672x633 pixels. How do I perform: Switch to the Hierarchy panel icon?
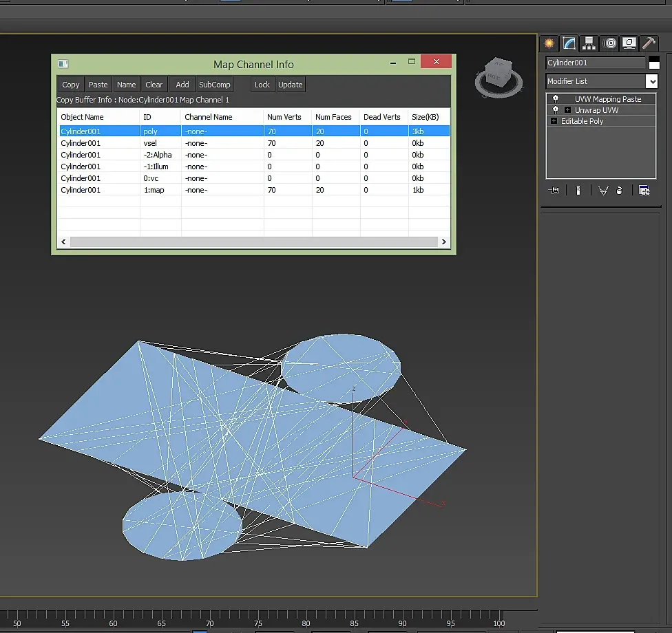(x=589, y=43)
